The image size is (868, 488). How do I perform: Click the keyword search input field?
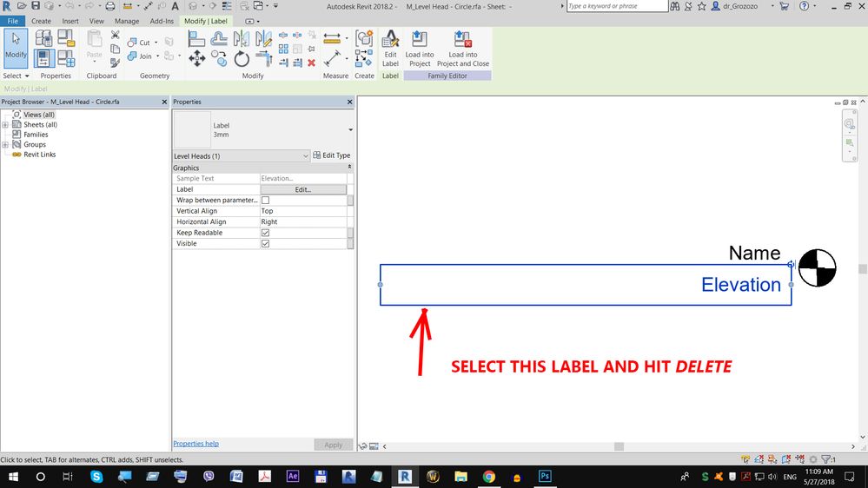617,6
